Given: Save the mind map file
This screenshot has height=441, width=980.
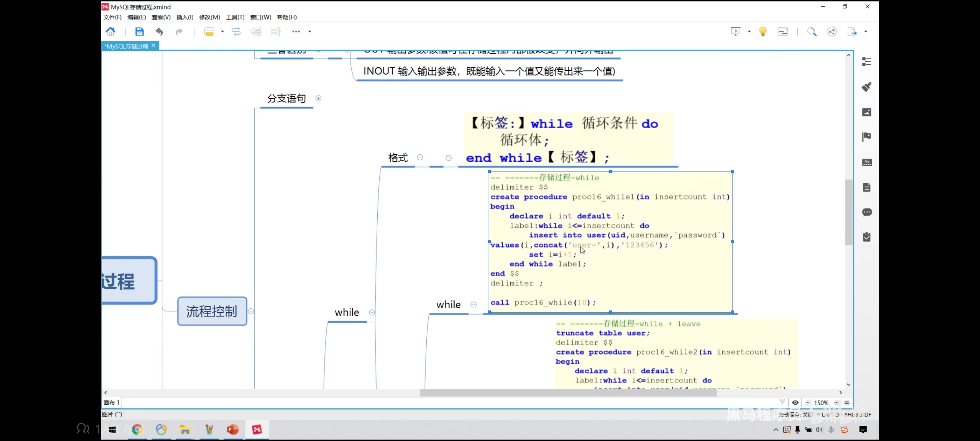Looking at the screenshot, I should 139,31.
